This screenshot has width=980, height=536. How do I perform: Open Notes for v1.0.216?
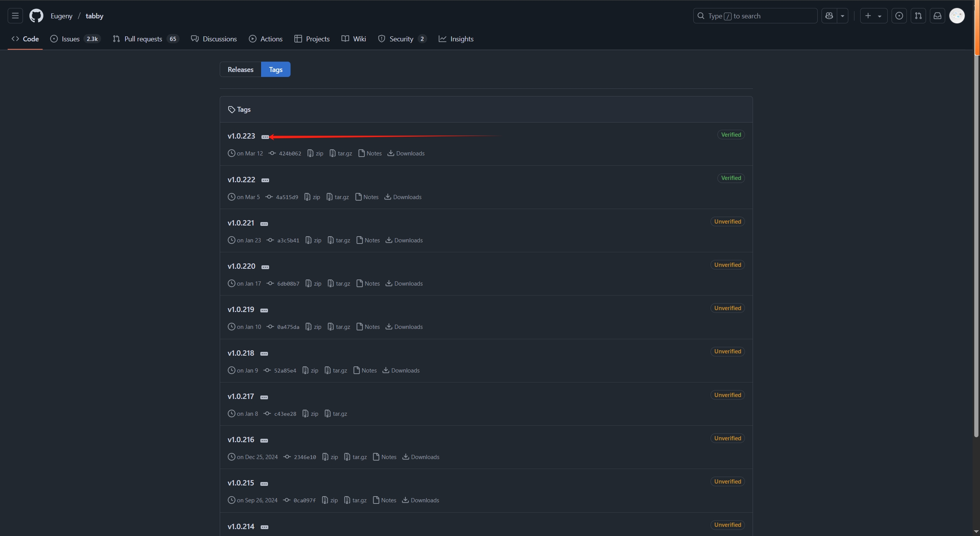[x=385, y=457]
